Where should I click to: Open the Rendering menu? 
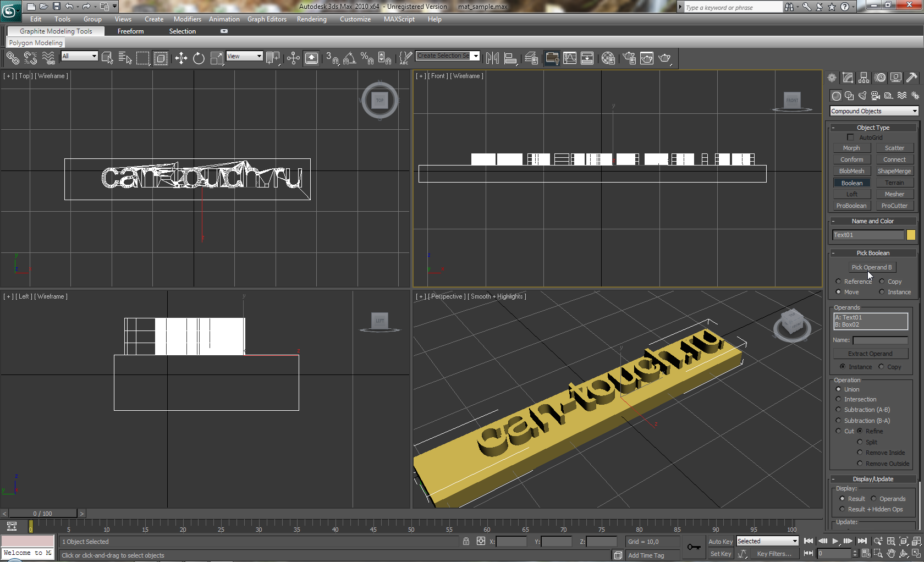click(312, 19)
